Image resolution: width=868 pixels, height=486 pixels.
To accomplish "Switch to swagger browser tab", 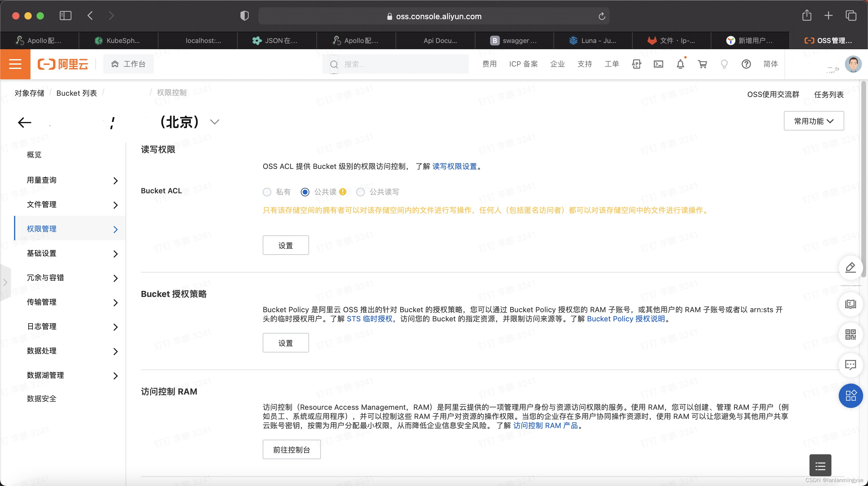I will [514, 41].
